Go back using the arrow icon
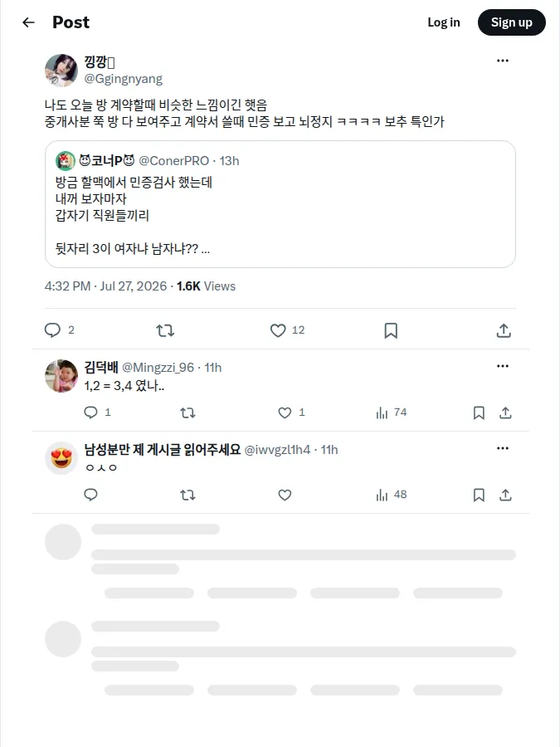Viewport: 560px width, 747px height. 28,22
